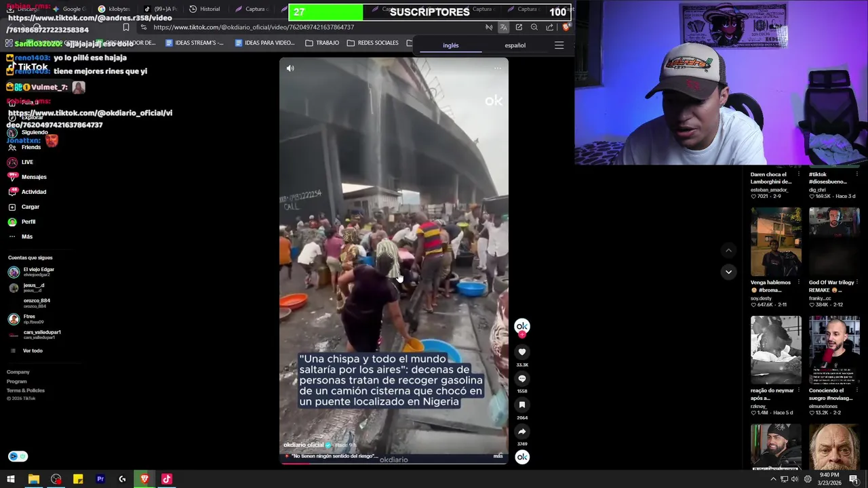Image resolution: width=868 pixels, height=488 pixels.
Task: Open okdiario profile avatar above the like button
Action: (x=522, y=327)
